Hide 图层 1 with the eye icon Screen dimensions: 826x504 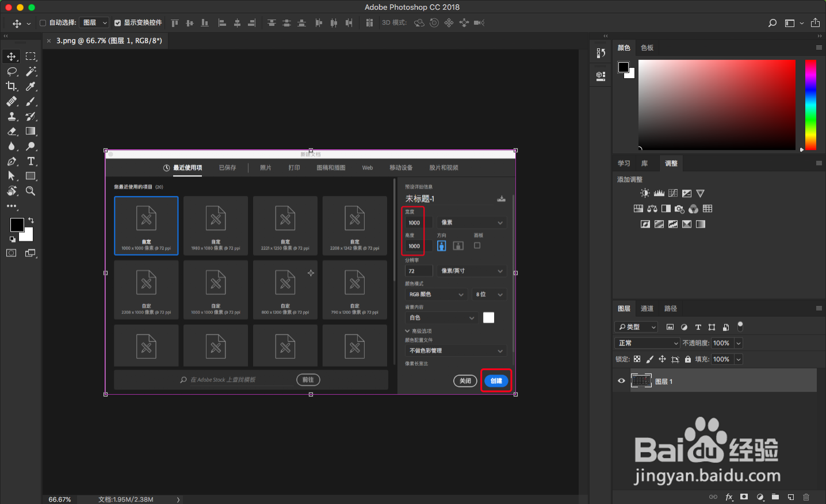(x=621, y=381)
